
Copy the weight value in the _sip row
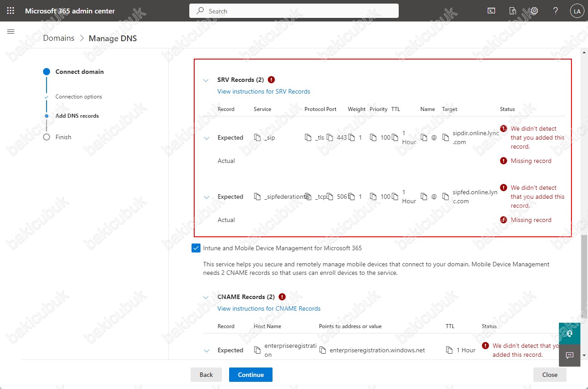click(352, 137)
